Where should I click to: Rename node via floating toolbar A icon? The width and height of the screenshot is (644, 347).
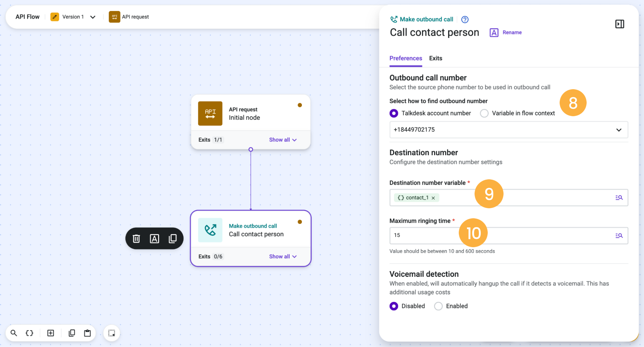coord(154,239)
